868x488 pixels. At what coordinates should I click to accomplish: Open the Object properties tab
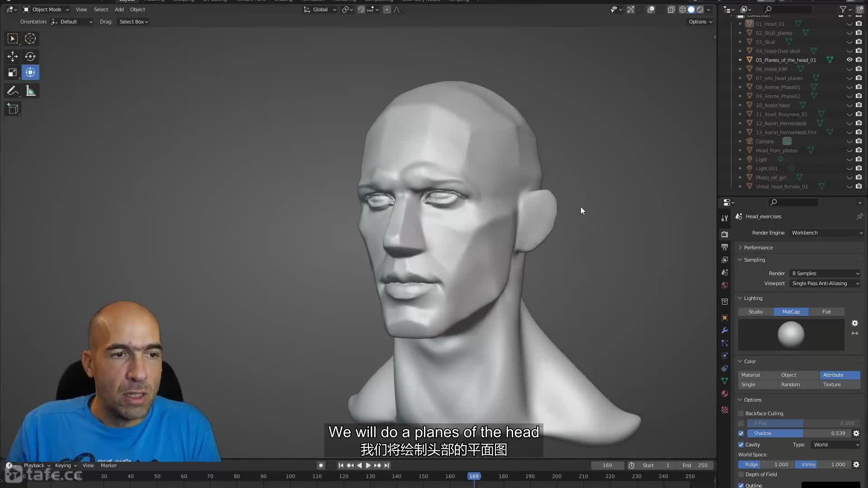coord(725,318)
